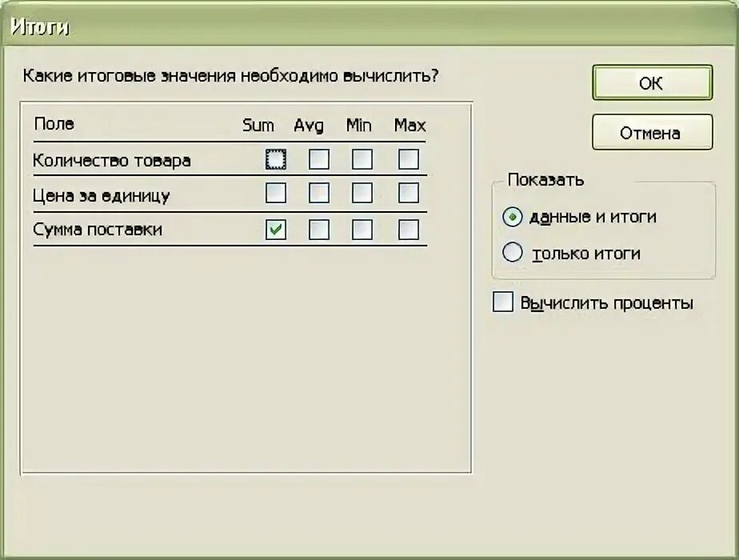739x560 pixels.
Task: Confirm the dialog with the OK button
Action: coord(653,82)
